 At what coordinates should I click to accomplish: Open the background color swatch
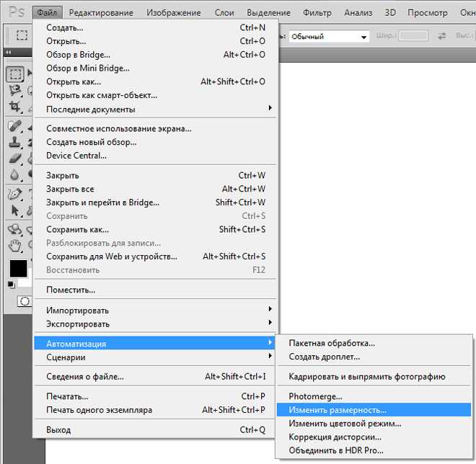pyautogui.click(x=26, y=283)
